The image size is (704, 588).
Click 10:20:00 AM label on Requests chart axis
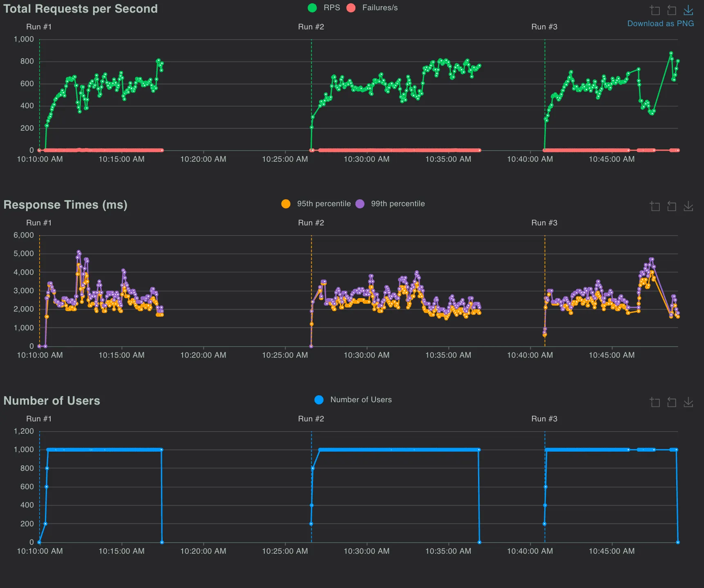click(203, 159)
